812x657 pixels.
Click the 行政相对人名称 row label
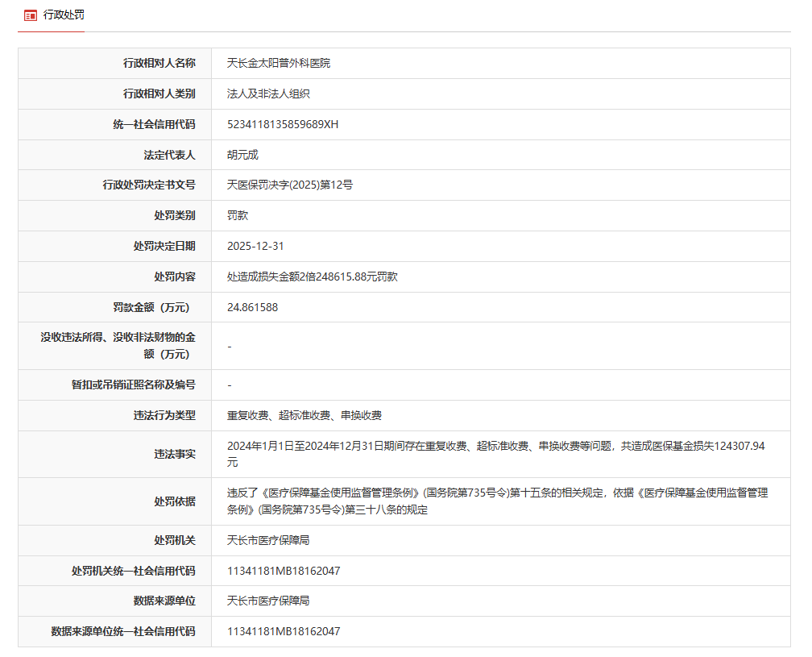159,63
